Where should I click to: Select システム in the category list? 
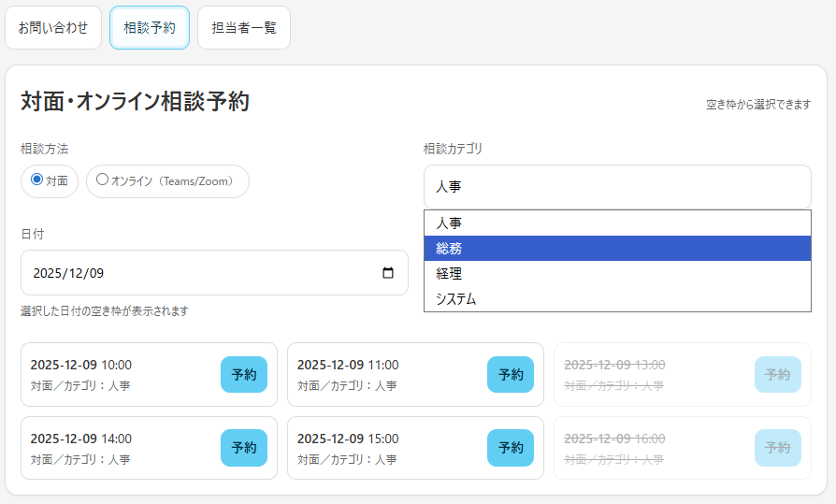click(616, 299)
